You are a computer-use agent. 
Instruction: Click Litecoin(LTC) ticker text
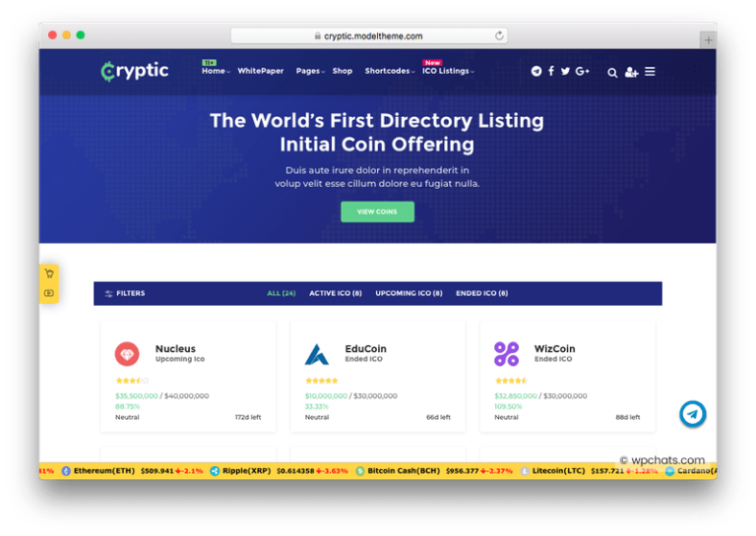tap(558, 471)
